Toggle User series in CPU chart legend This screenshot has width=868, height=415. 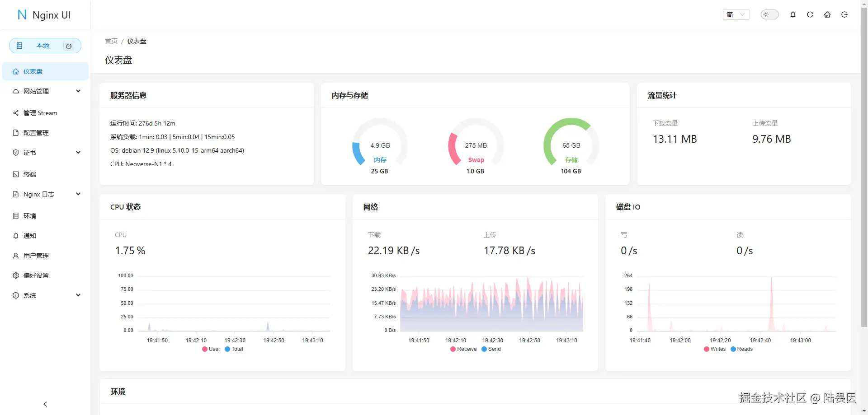pyautogui.click(x=211, y=349)
